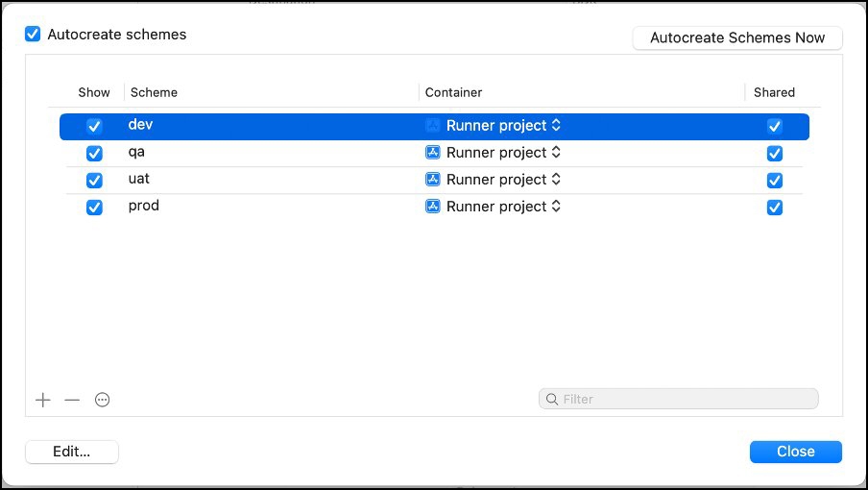Click the Edit... button
This screenshot has width=868, height=490.
point(72,452)
